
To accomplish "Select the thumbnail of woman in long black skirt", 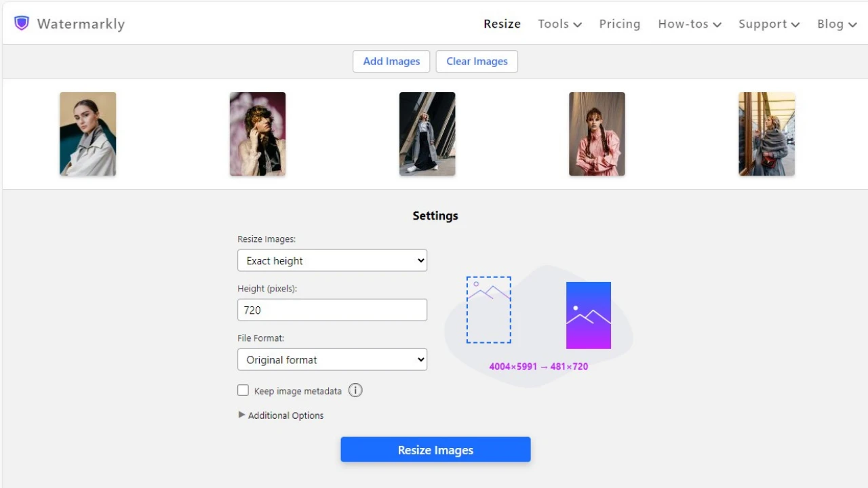I will click(427, 134).
